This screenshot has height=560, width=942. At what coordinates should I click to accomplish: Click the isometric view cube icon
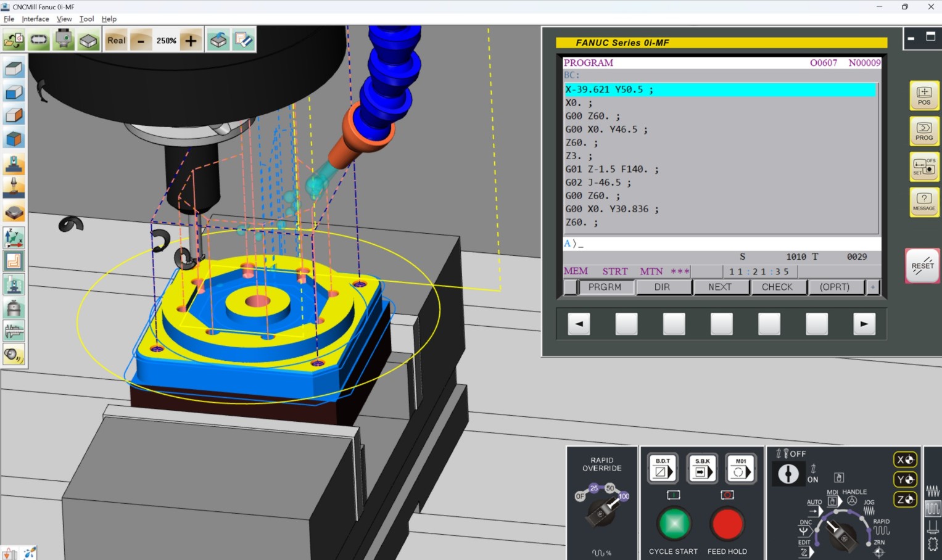click(x=14, y=139)
